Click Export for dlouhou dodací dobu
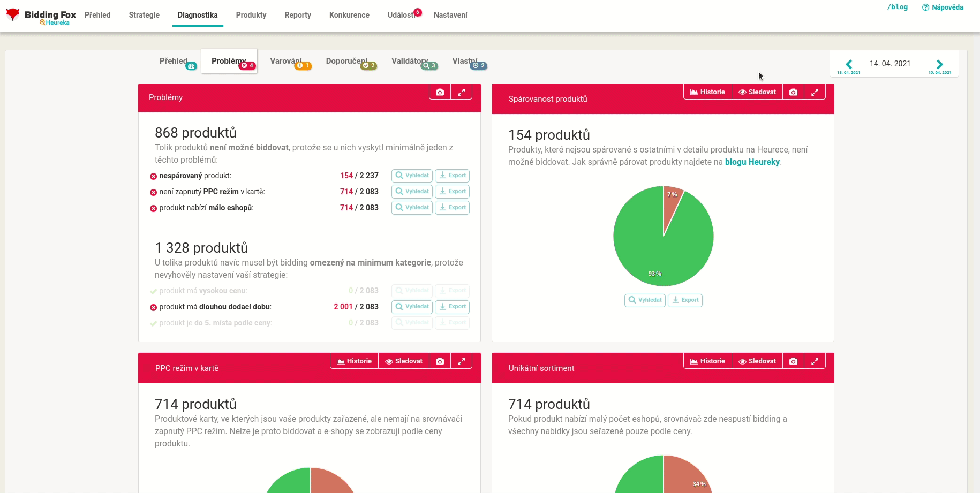The image size is (980, 493). point(452,307)
